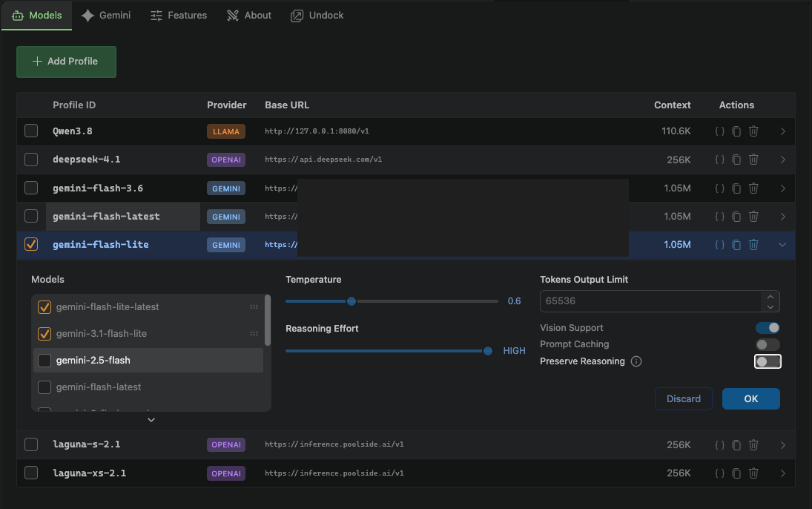Trash the gemini-flash-3.6 profile

click(x=753, y=188)
